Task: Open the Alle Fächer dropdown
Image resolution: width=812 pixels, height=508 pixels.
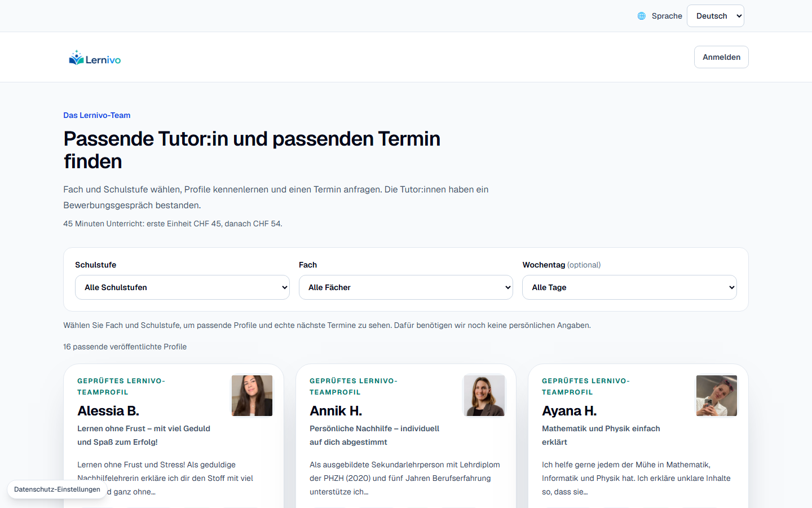Action: 406,287
